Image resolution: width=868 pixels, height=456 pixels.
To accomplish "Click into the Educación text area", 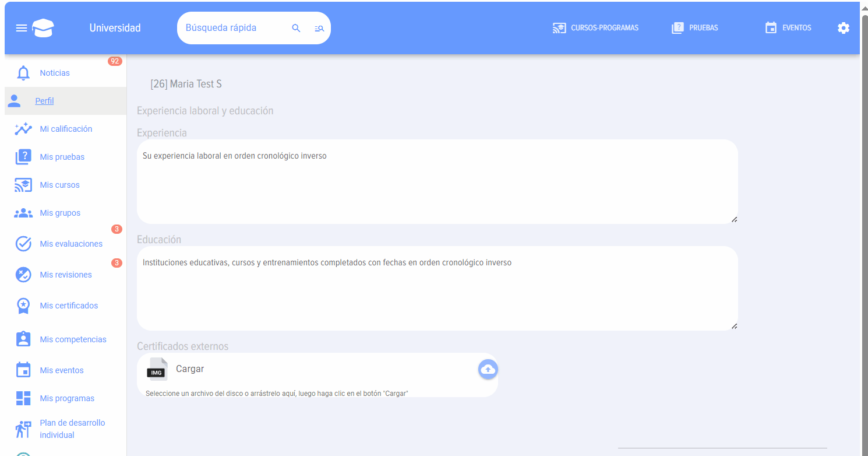I will point(437,288).
